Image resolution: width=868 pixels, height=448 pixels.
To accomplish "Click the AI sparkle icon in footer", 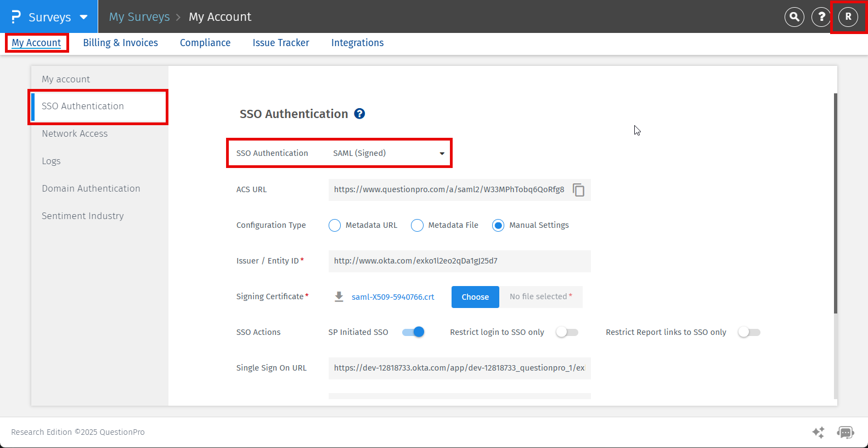I will click(x=818, y=433).
